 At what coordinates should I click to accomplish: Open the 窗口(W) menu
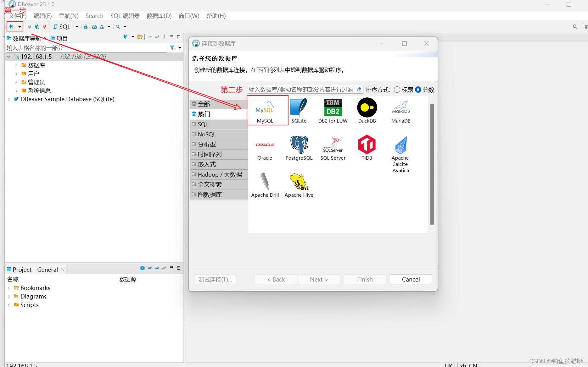[x=189, y=16]
